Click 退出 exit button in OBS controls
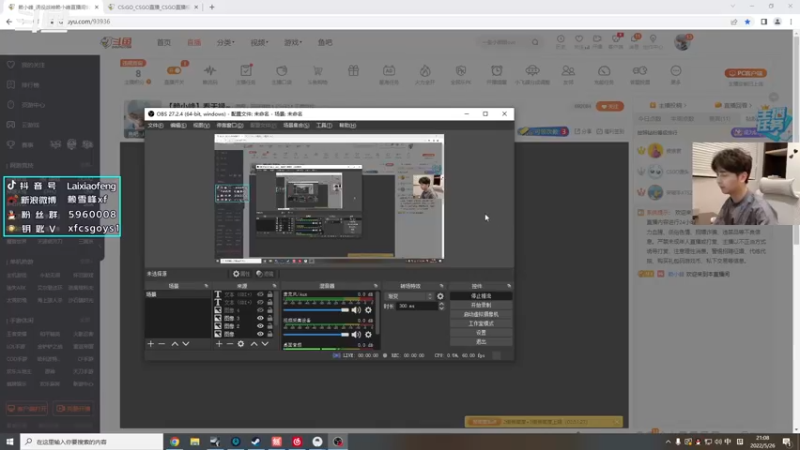The width and height of the screenshot is (800, 450). coord(481,342)
